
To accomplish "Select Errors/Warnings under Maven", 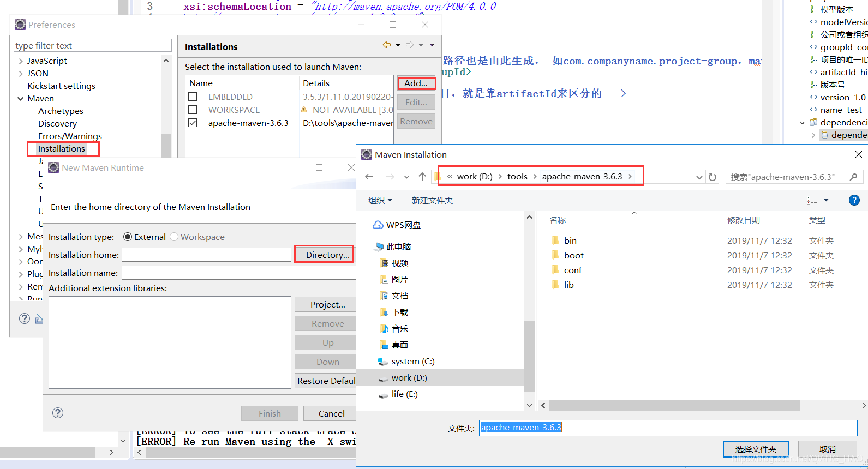I will tap(70, 136).
